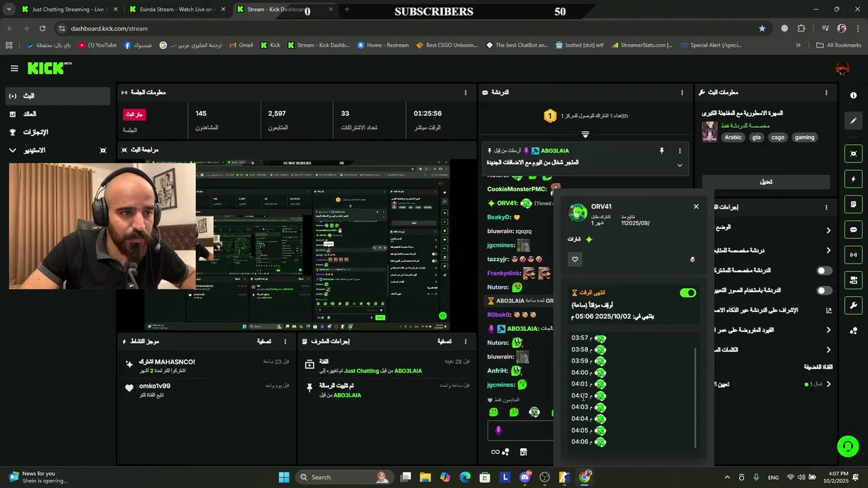Open moderator actions panel three-dot menu

pos(465,342)
